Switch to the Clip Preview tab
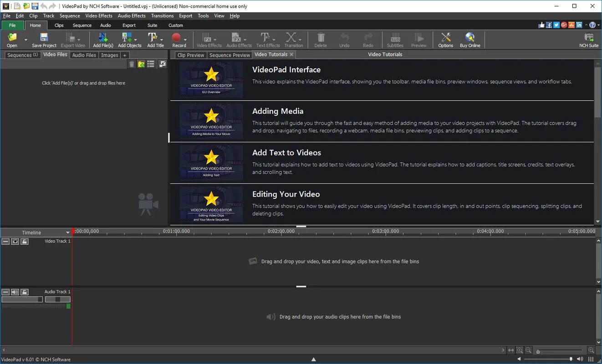 pyautogui.click(x=191, y=55)
